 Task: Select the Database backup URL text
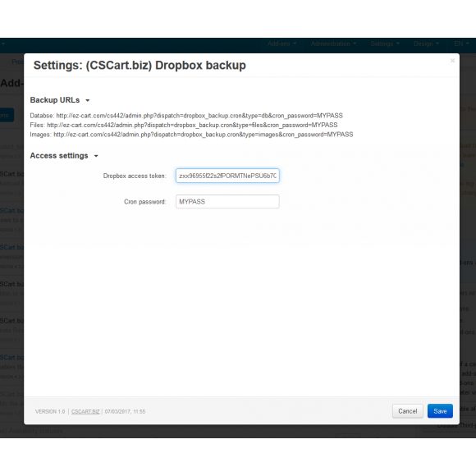tap(199, 116)
